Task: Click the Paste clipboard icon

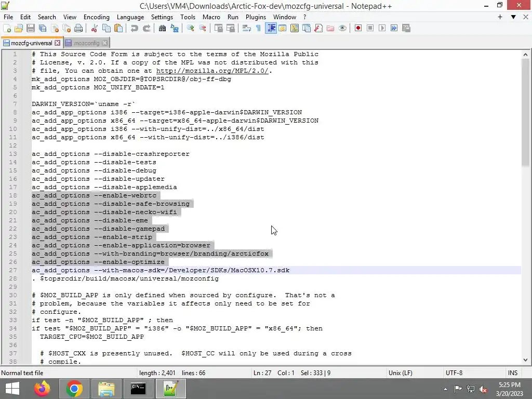Action: pos(118,28)
